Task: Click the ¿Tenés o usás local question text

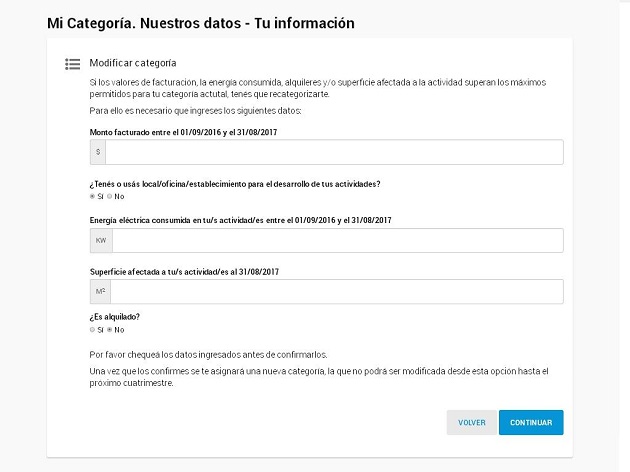Action: (234, 183)
